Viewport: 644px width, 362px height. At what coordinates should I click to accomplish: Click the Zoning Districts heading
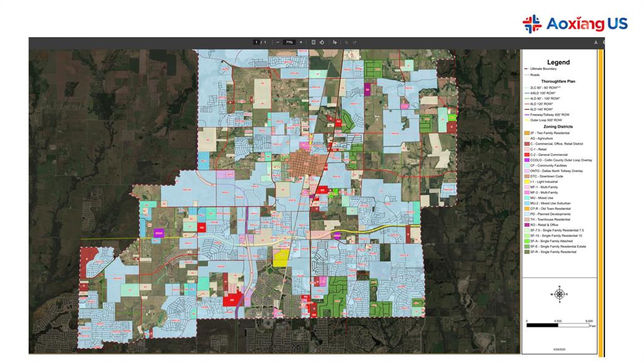click(558, 127)
